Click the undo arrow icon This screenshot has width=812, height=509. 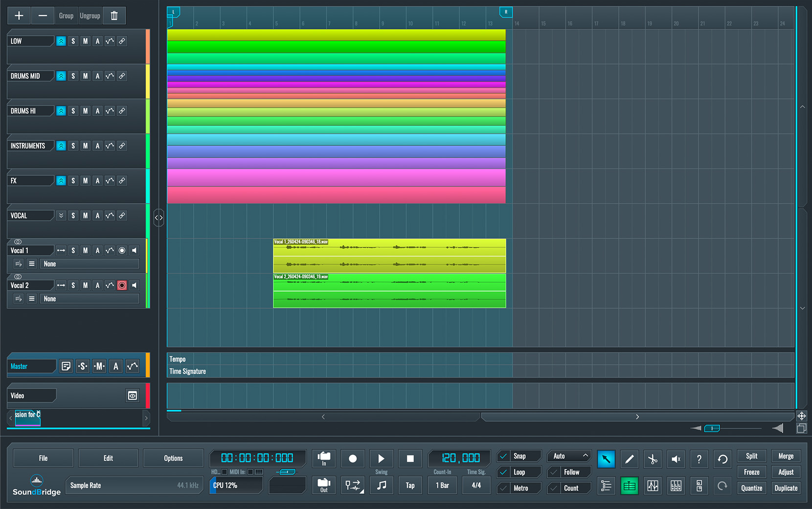tap(722, 459)
